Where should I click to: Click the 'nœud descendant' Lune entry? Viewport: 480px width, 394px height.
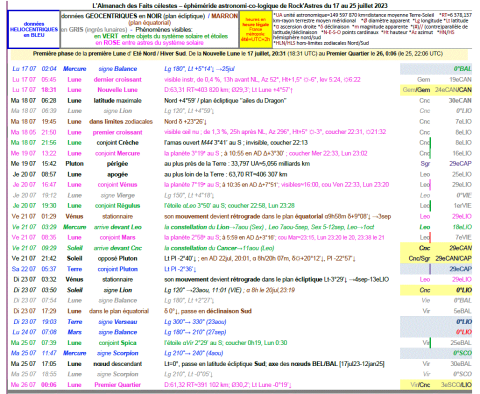pos(117,364)
